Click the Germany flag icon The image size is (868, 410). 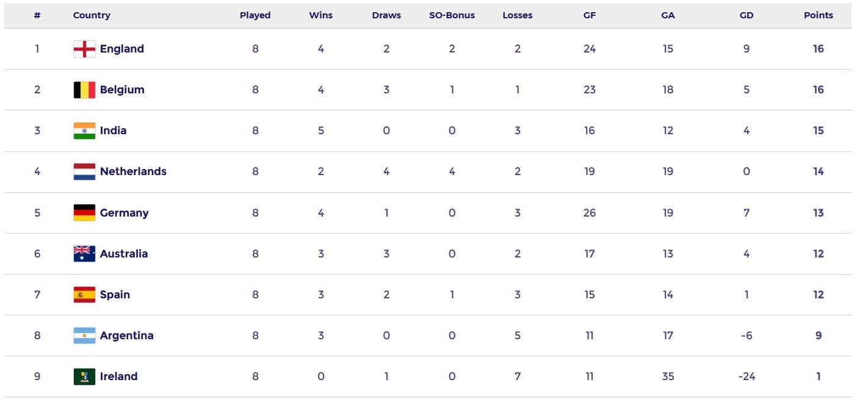[x=84, y=213]
